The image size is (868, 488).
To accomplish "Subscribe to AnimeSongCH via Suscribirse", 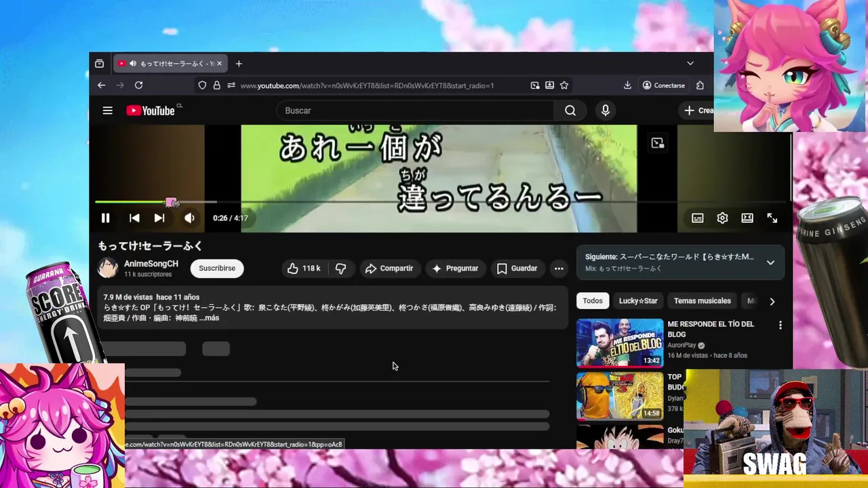I will click(x=217, y=268).
